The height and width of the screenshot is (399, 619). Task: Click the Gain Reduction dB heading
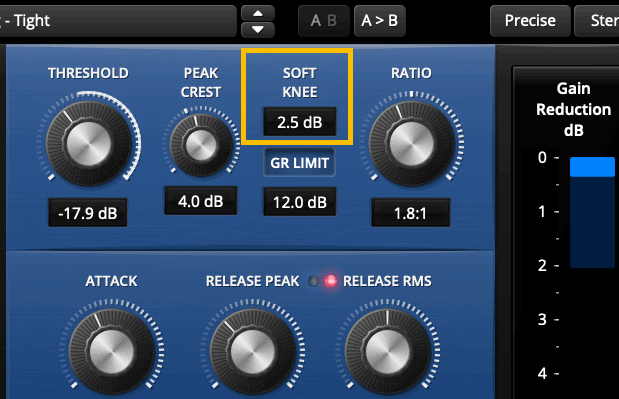coord(574,109)
